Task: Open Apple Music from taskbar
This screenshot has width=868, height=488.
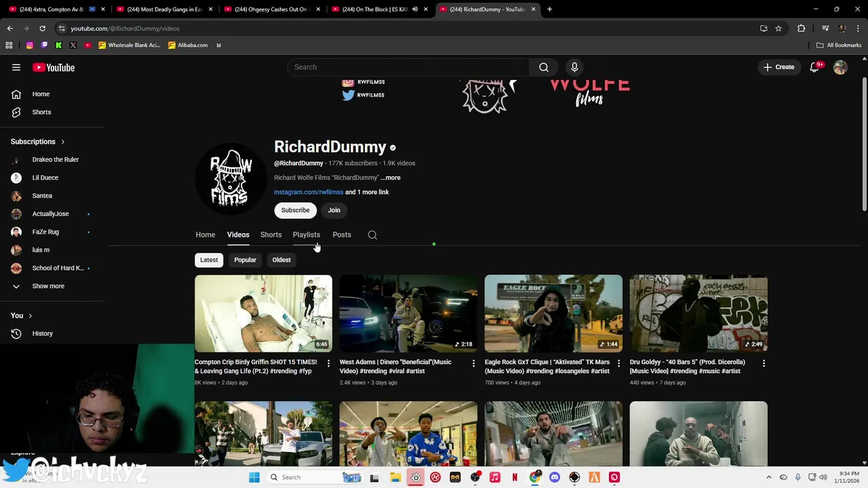Action: [495, 477]
